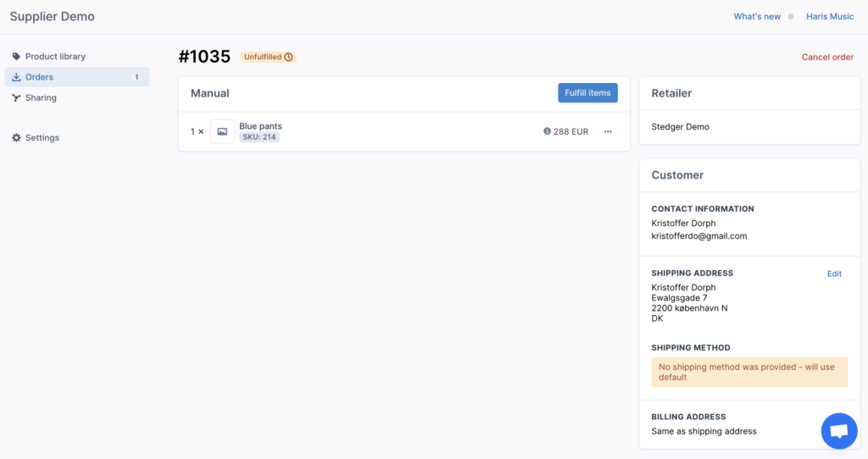
Task: Click the info icon beside 288 EUR
Action: pos(547,131)
